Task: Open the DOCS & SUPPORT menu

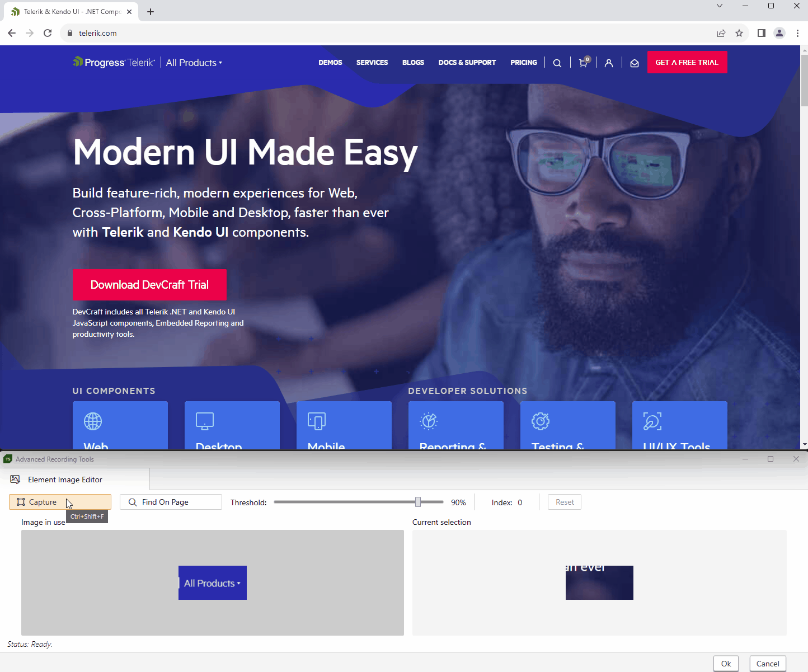Action: click(467, 63)
